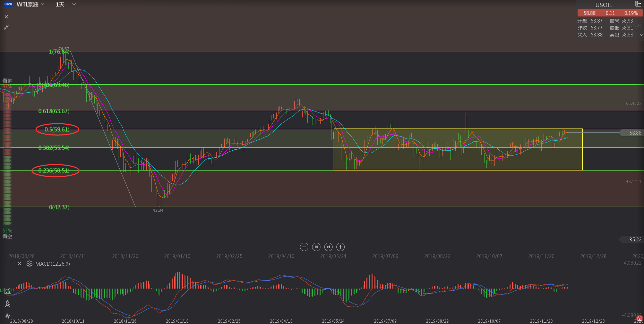
Task: Open the drawing tools compass icon
Action: [x=8, y=304]
